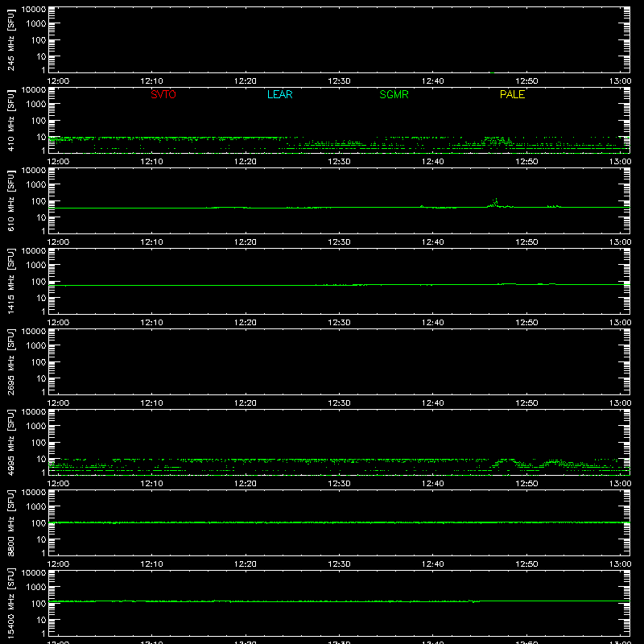The height and width of the screenshot is (644, 644).
Task: Click the 12:50 tick below the 410 MHz plot
Action: click(x=526, y=162)
